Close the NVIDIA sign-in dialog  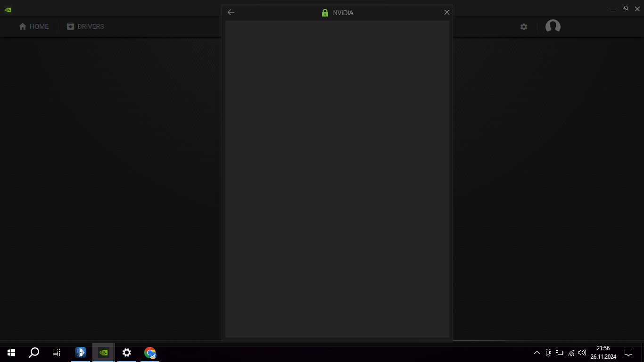coord(447,12)
